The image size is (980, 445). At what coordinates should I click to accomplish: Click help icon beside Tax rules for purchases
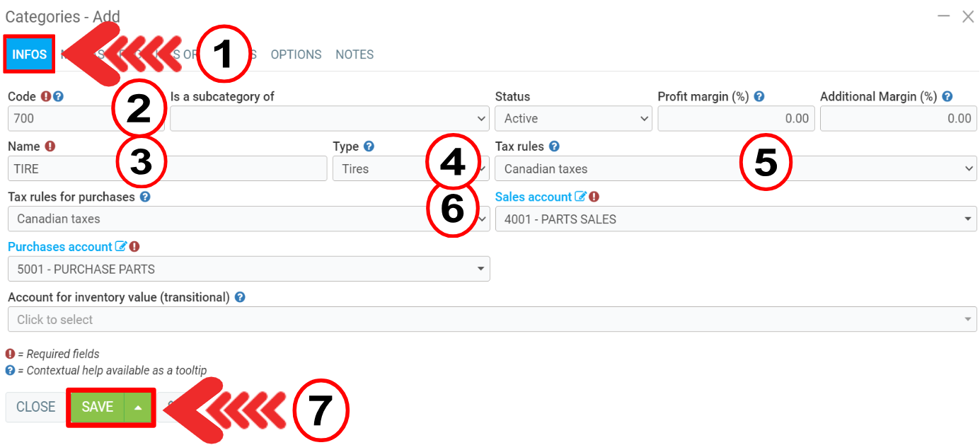tap(145, 197)
